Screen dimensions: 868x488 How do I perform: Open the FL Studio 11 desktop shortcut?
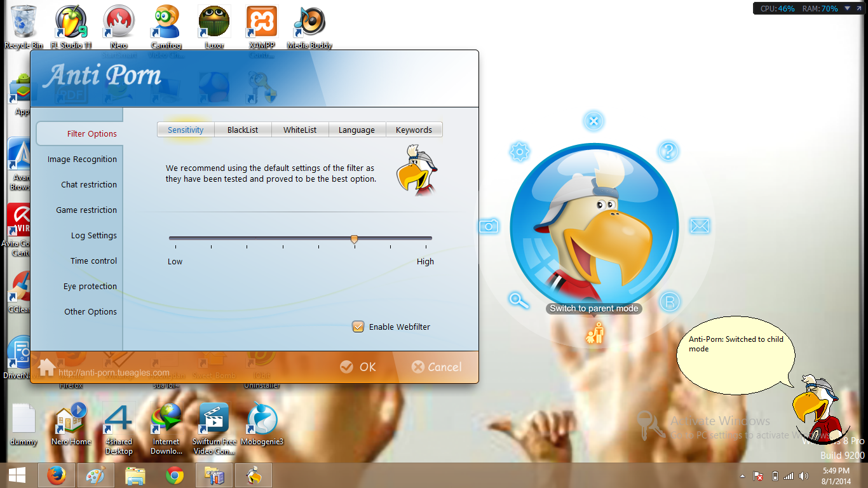pyautogui.click(x=71, y=27)
